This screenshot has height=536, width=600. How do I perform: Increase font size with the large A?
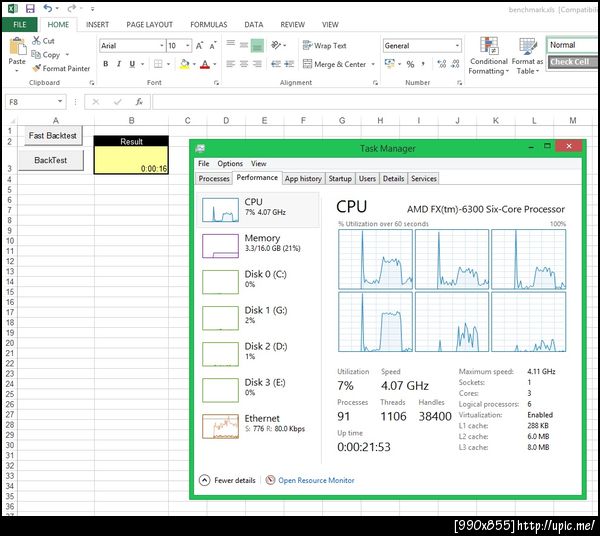199,46
